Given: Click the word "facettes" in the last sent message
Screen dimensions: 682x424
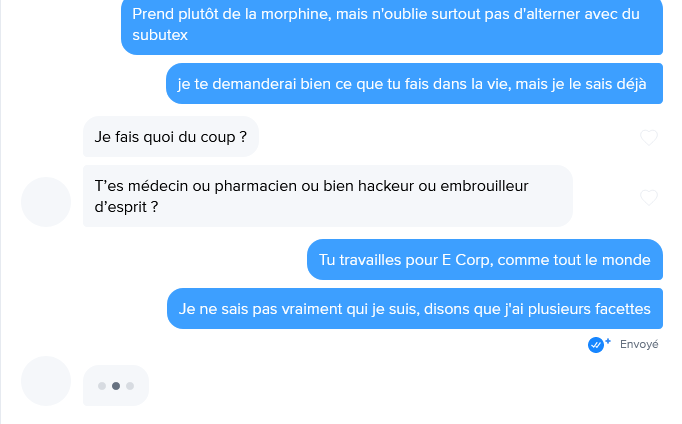Looking at the screenshot, I should click(620, 309).
